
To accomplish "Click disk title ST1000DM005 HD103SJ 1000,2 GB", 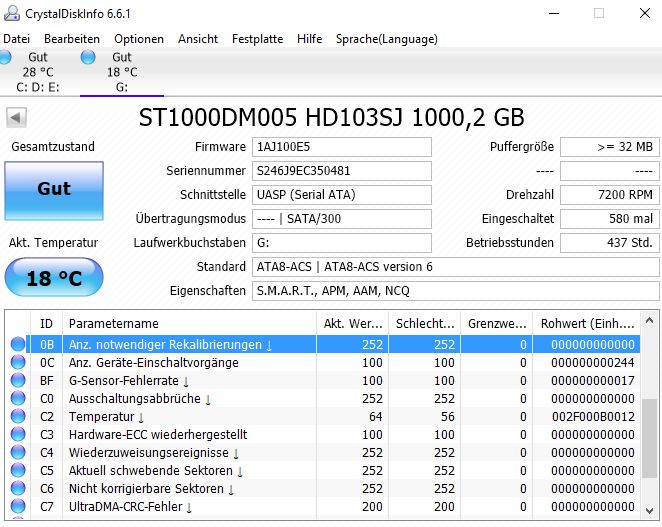I will pos(331,117).
